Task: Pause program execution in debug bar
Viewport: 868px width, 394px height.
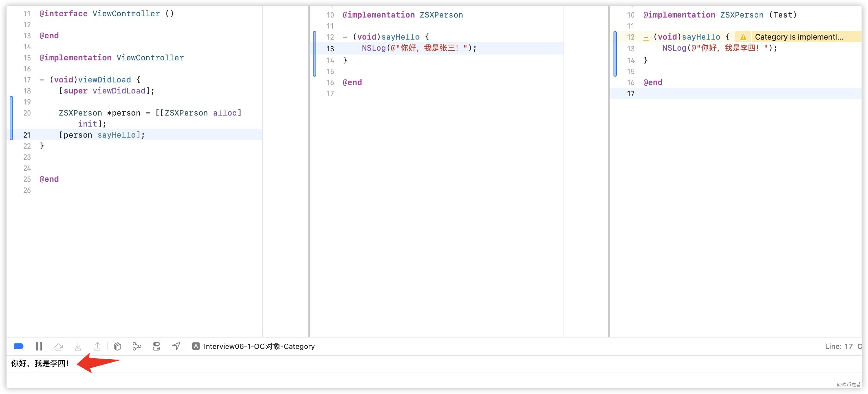Action: (39, 346)
